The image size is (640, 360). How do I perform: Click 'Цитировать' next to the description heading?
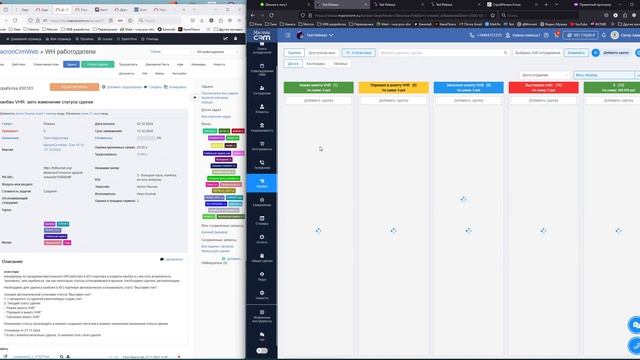[x=172, y=260]
